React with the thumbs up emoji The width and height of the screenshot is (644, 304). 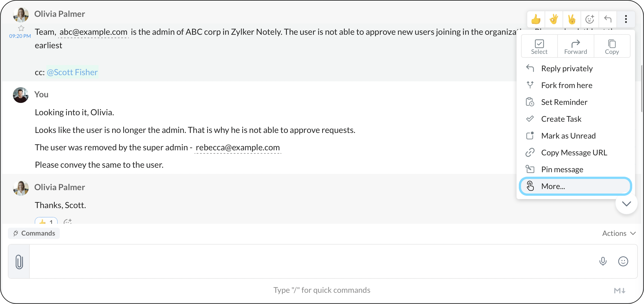536,19
